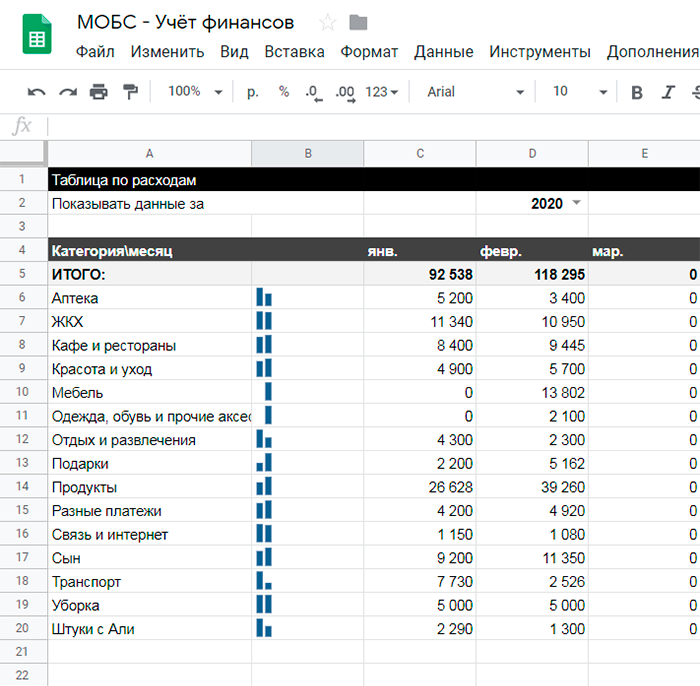The height and width of the screenshot is (686, 700).
Task: Click the Redo arrow
Action: (x=68, y=92)
